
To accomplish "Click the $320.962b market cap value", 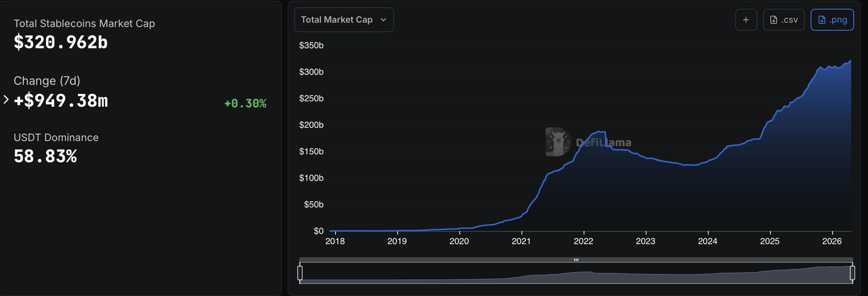I will coord(61,42).
